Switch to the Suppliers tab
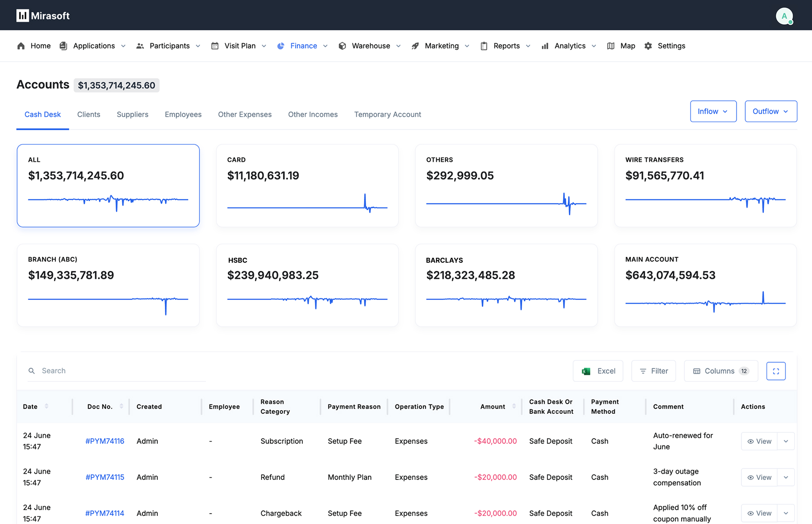The height and width of the screenshot is (524, 812). 133,115
